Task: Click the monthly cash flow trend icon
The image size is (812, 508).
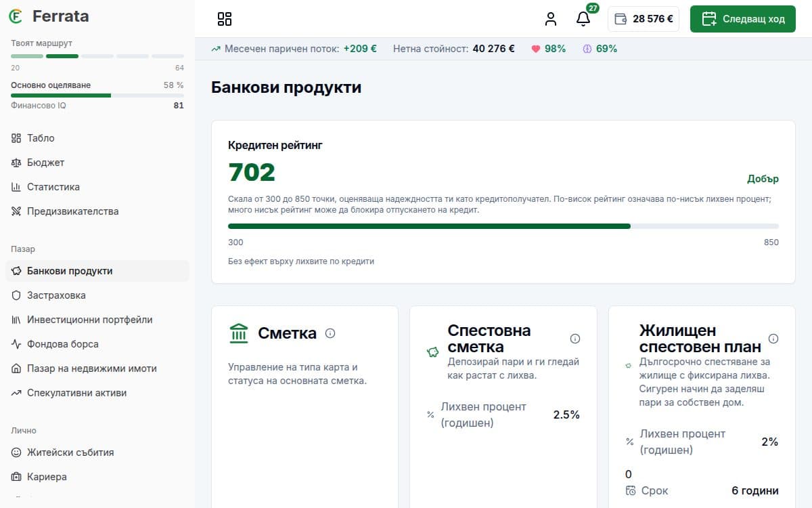Action: [x=216, y=49]
